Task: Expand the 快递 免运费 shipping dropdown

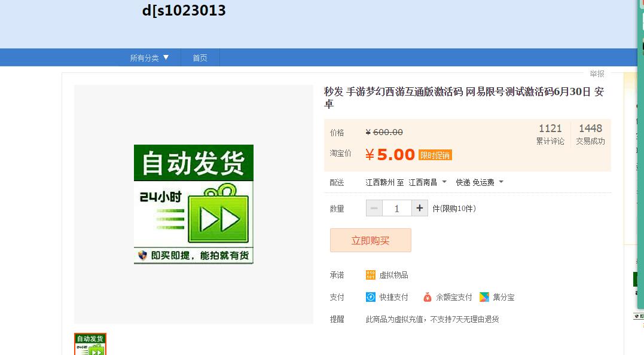Action: 480,182
